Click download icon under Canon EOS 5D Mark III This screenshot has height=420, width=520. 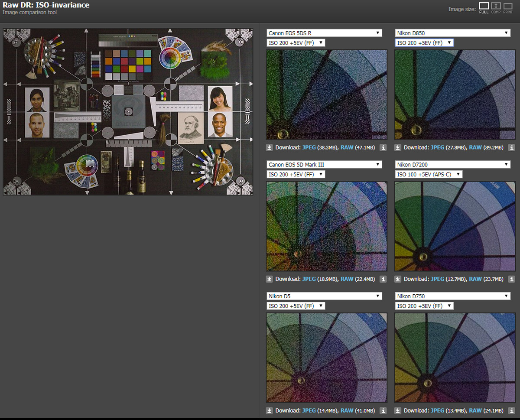pyautogui.click(x=269, y=279)
